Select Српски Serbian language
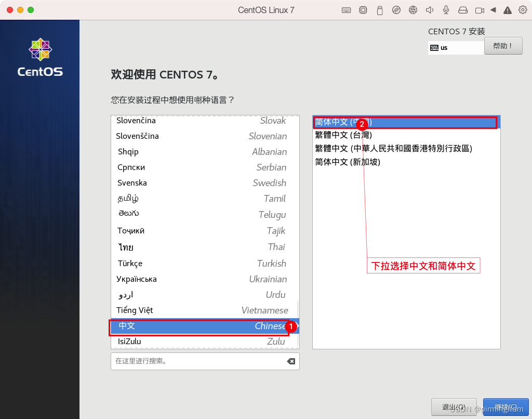The image size is (532, 419). coord(204,167)
